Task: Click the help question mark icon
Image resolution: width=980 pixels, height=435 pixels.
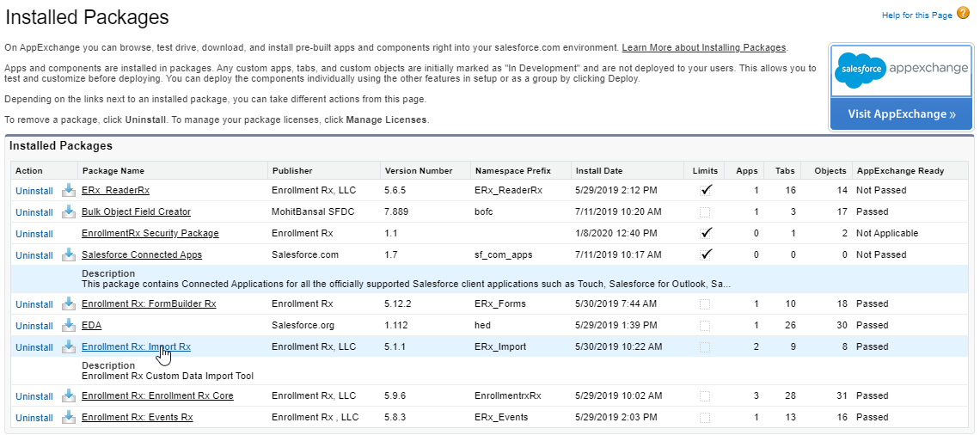Action: point(963,13)
